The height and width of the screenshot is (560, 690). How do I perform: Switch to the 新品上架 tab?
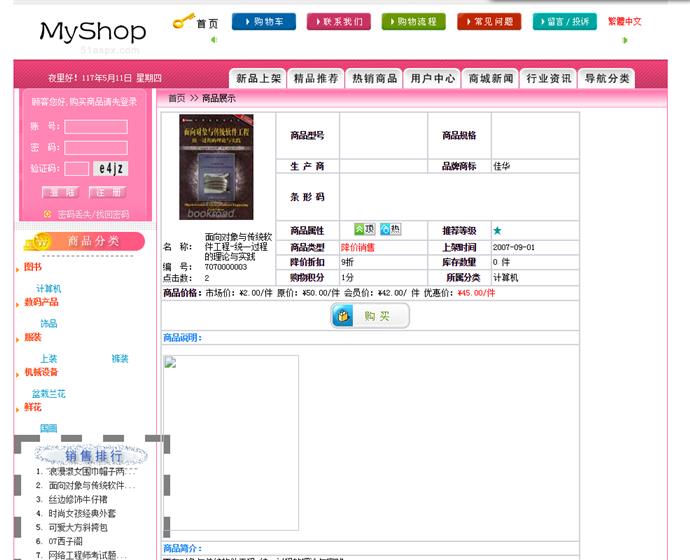(x=257, y=78)
